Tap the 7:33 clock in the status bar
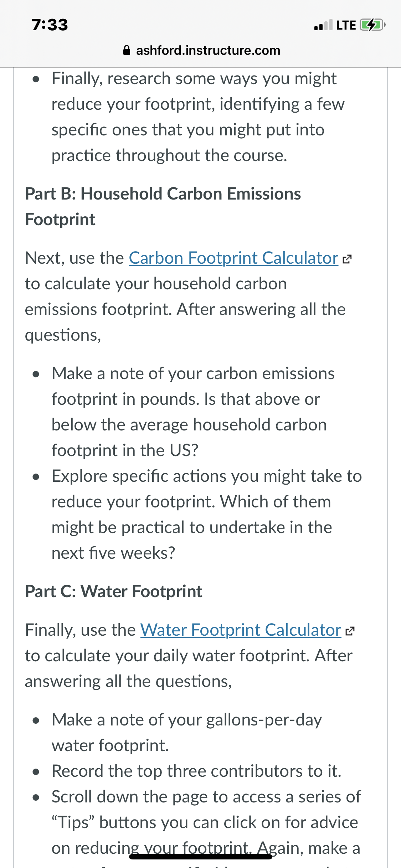The image size is (401, 868). [x=50, y=25]
